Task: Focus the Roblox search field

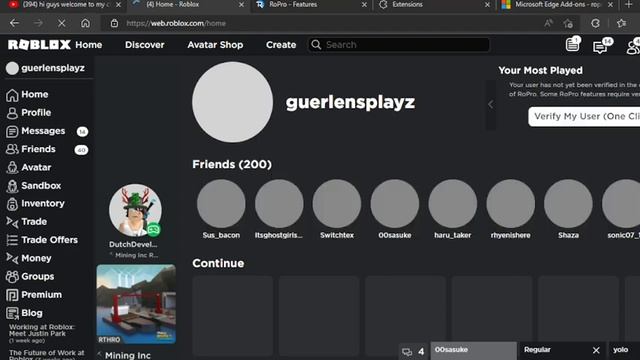Action: click(x=399, y=44)
